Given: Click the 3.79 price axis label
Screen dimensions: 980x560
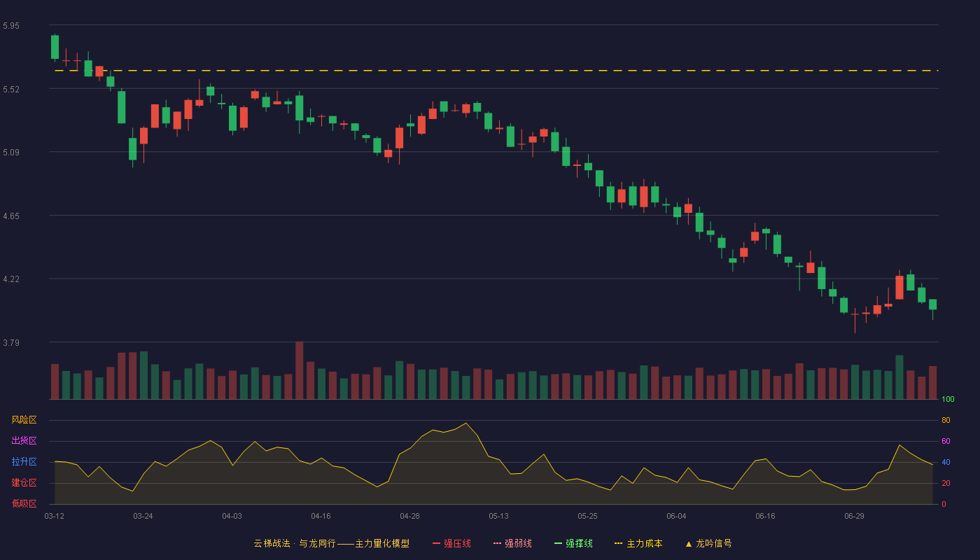Looking at the screenshot, I should [11, 343].
